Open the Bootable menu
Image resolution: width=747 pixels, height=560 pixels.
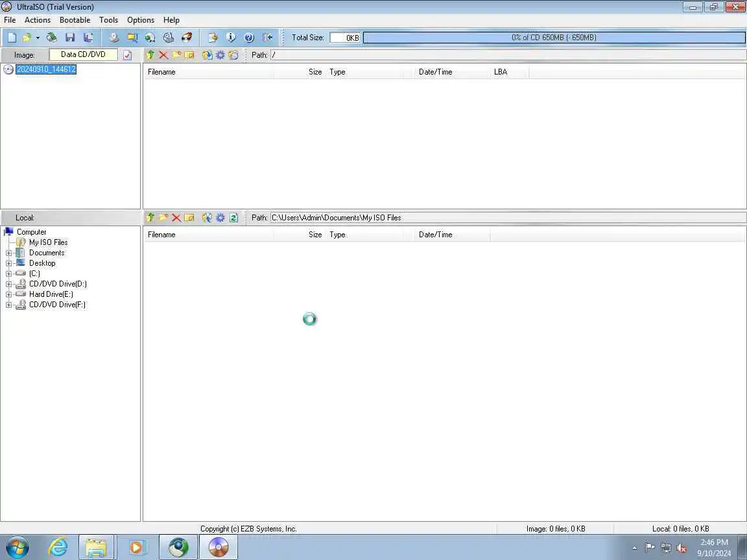75,20
